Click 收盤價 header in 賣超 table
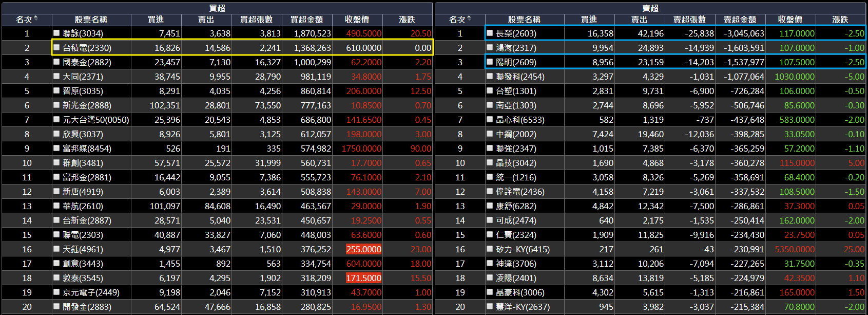This screenshot has width=868, height=315. coord(790,20)
